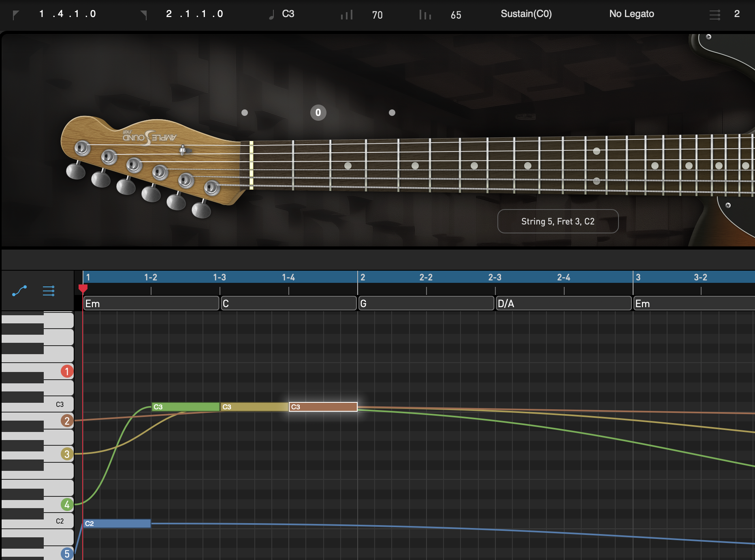Select the Em chord block at bar 3
The image size is (755, 560).
pos(694,304)
